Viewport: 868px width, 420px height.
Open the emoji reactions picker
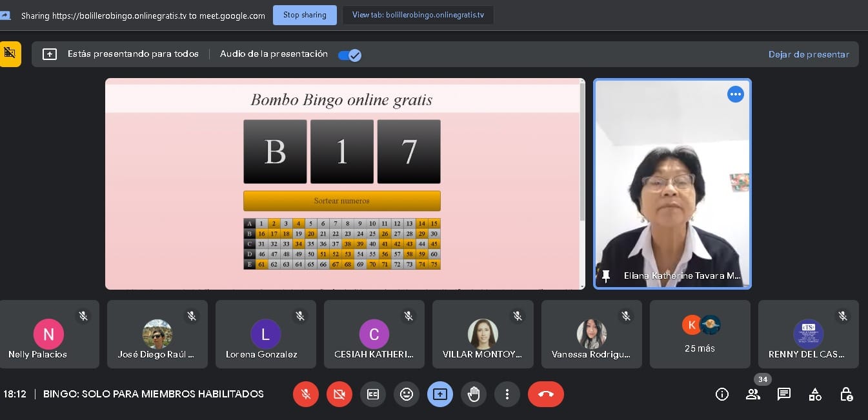407,394
